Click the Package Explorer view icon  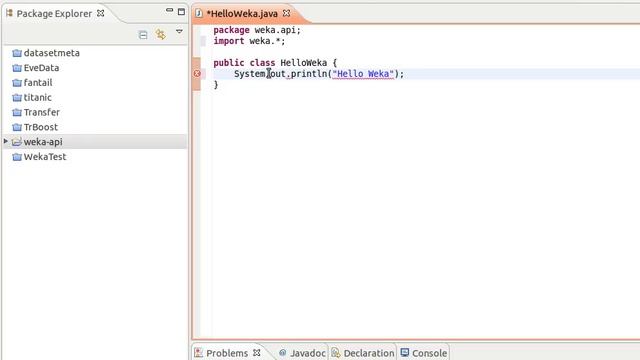[9, 13]
